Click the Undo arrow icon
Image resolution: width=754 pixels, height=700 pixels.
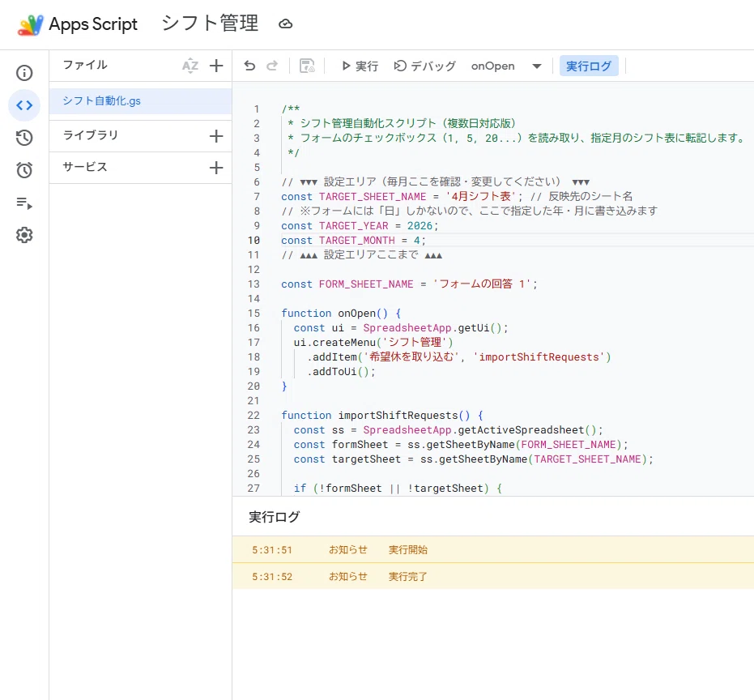pos(249,66)
